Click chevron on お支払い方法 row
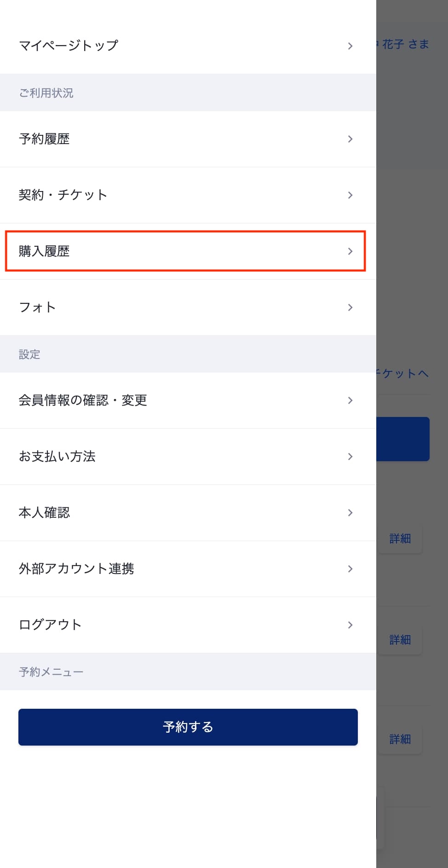The image size is (448, 868). [350, 457]
